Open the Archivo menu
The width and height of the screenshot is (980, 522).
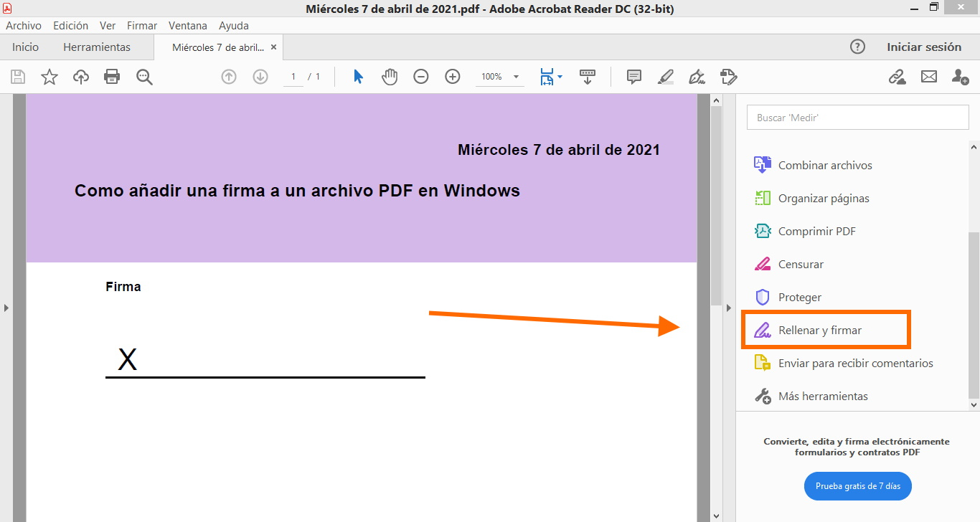tap(24, 25)
